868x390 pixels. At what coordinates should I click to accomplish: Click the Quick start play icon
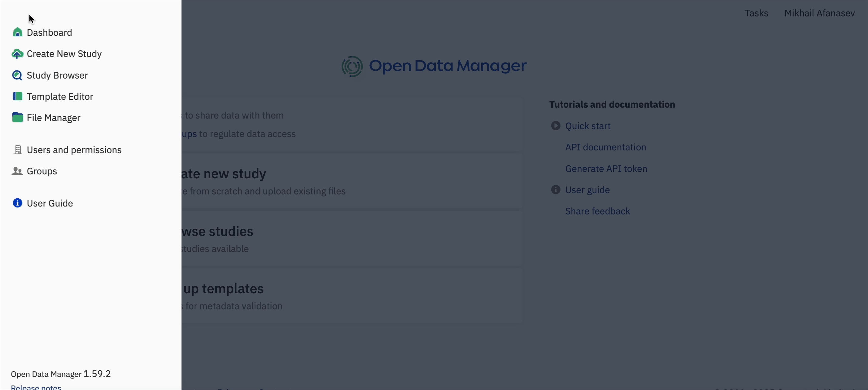tap(556, 126)
